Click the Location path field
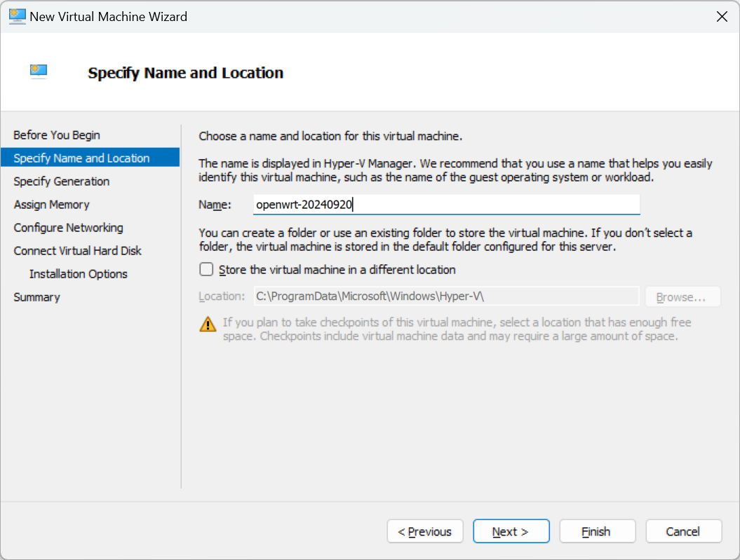This screenshot has height=560, width=740. pyautogui.click(x=446, y=296)
